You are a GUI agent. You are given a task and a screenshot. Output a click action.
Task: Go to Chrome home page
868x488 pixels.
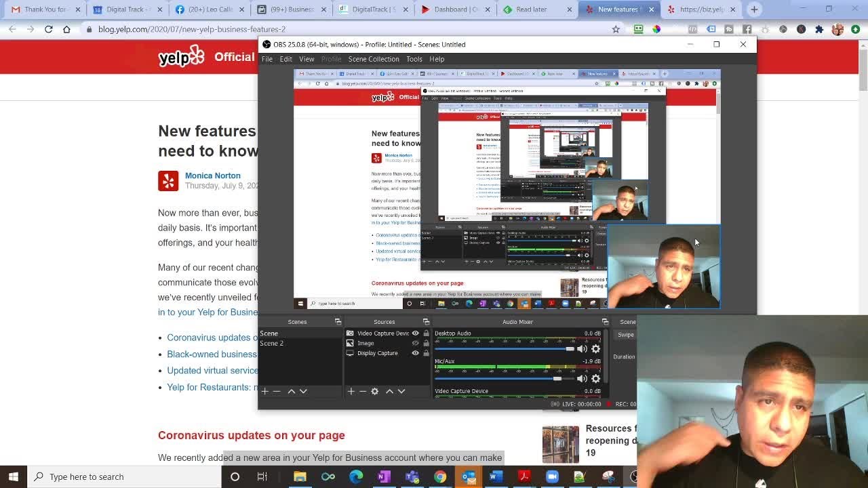[x=66, y=29]
